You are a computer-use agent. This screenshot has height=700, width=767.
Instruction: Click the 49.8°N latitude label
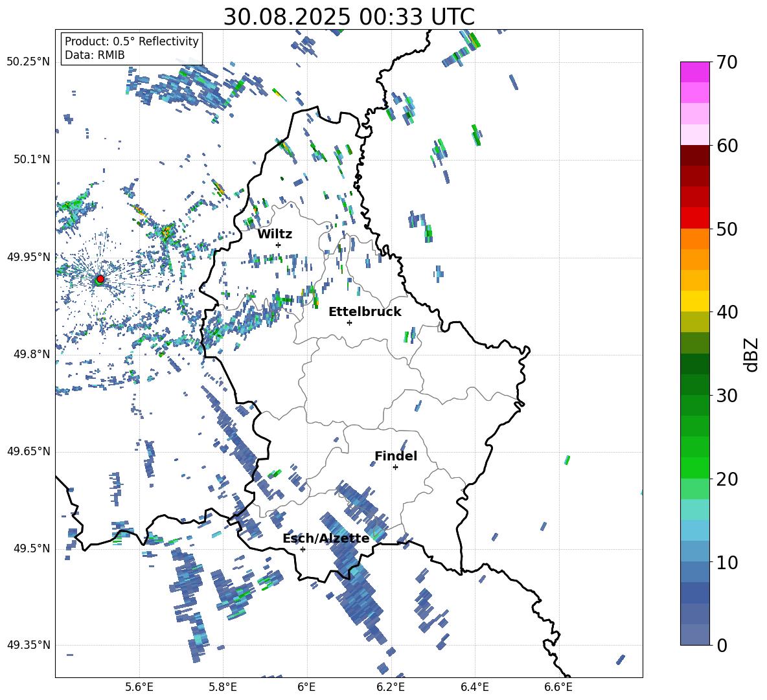coord(32,354)
